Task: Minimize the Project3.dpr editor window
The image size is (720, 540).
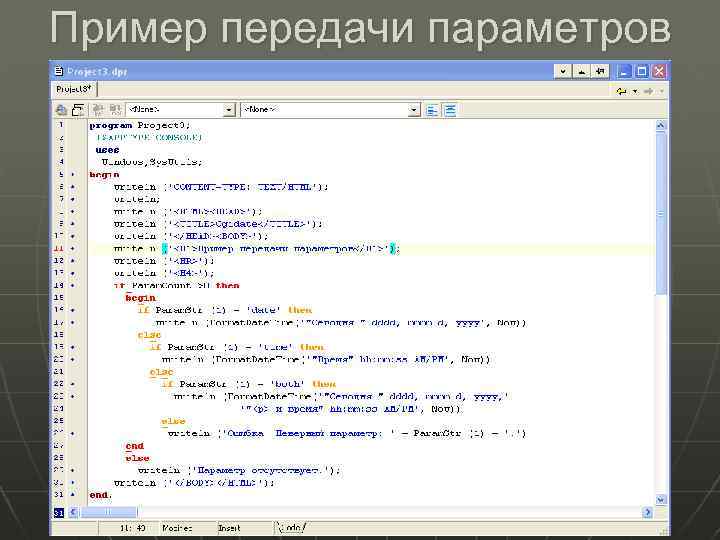Action: coord(624,71)
